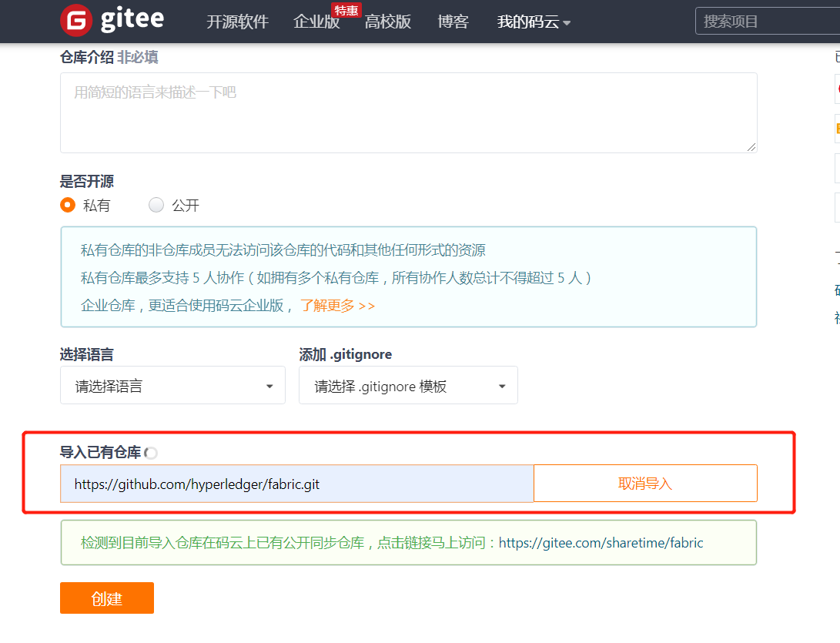Open the 企业版 navigation item
This screenshot has height=643, width=840.
point(316,22)
